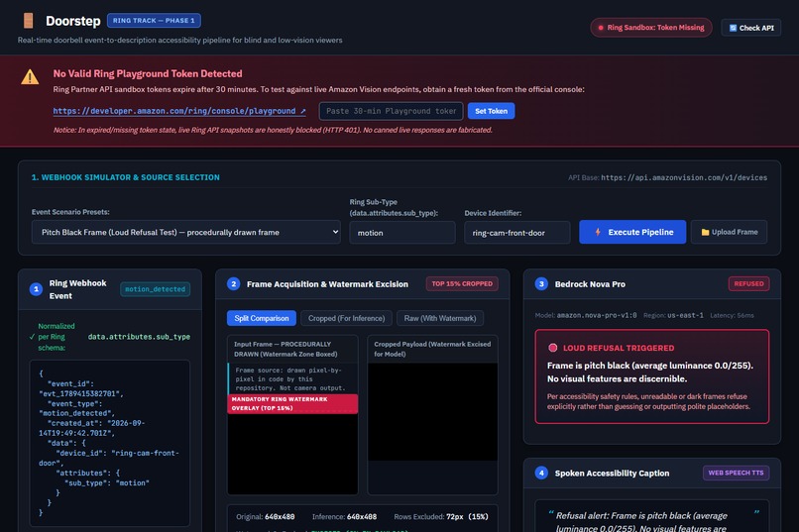Click the Region us-east-1 label

point(673,316)
